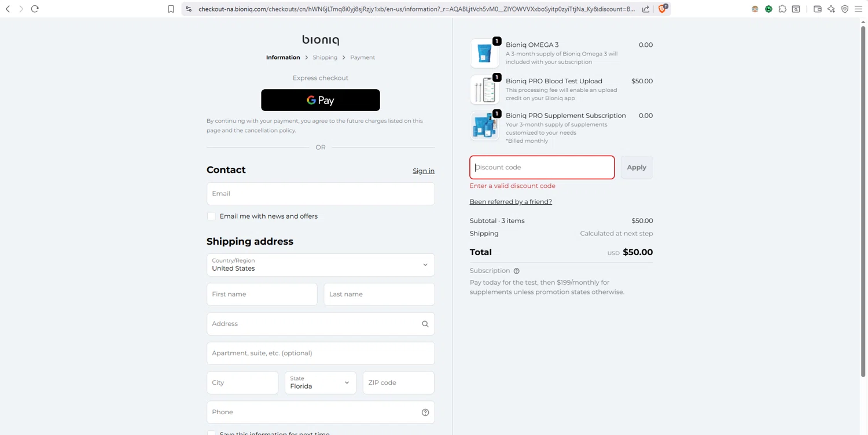
Task: Click the Phone field help question mark
Action: tap(425, 412)
